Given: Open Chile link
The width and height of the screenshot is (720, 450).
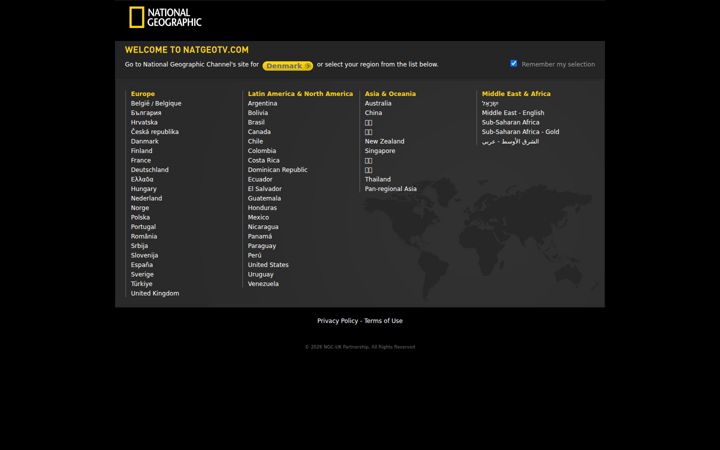Looking at the screenshot, I should (255, 141).
